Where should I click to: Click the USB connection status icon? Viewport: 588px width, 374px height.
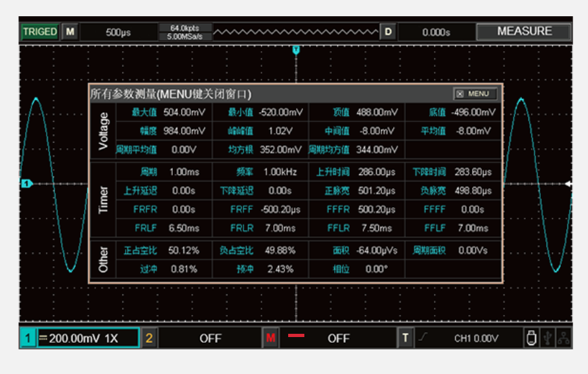tap(548, 338)
